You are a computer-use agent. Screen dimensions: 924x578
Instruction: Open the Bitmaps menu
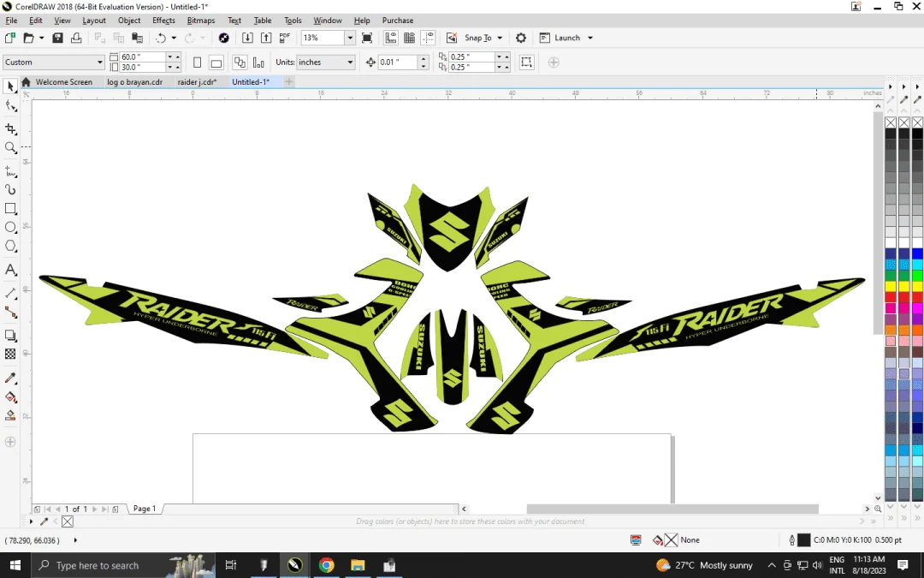pos(201,20)
